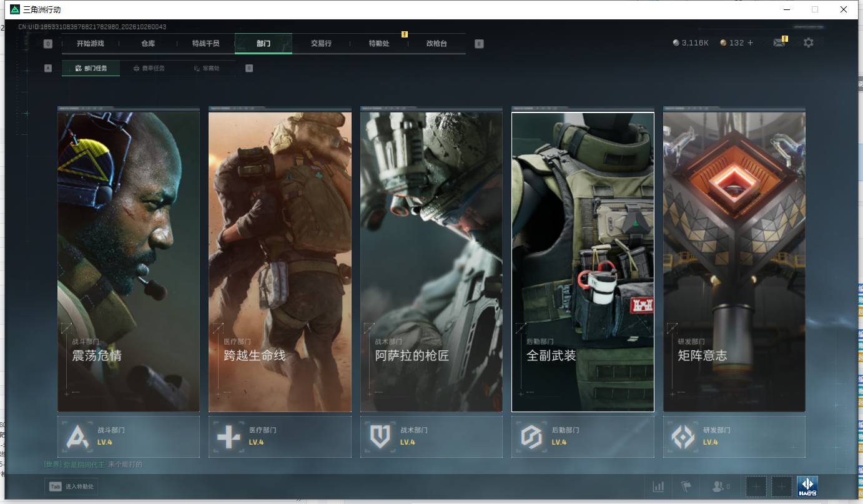Open the 跨越生命线 mission card
This screenshot has height=504, width=863.
coord(280,261)
